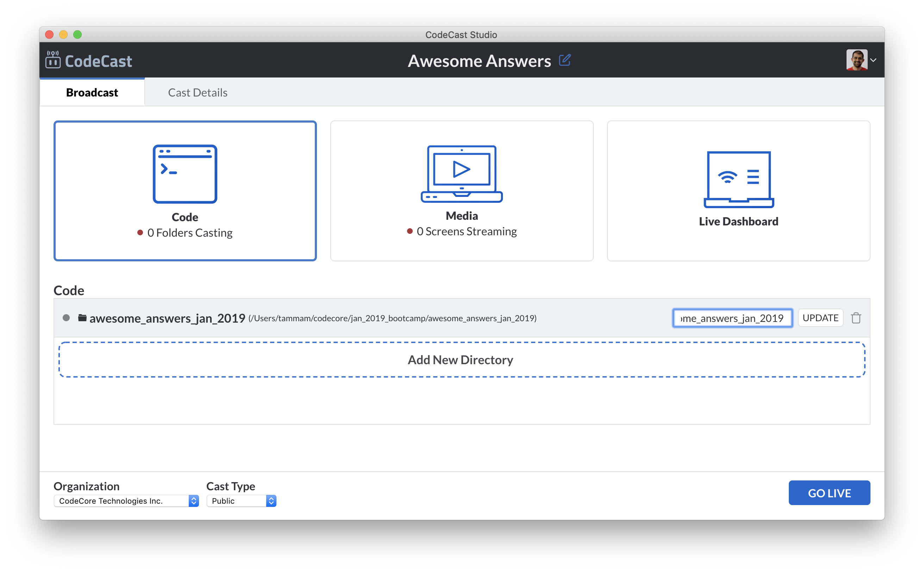Click the CodeCast brand name
This screenshot has width=924, height=572.
pos(98,61)
